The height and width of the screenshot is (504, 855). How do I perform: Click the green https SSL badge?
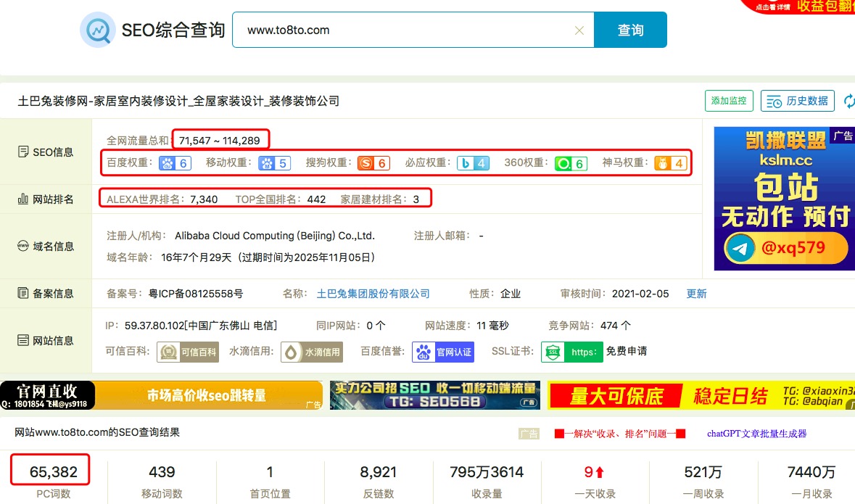point(571,352)
